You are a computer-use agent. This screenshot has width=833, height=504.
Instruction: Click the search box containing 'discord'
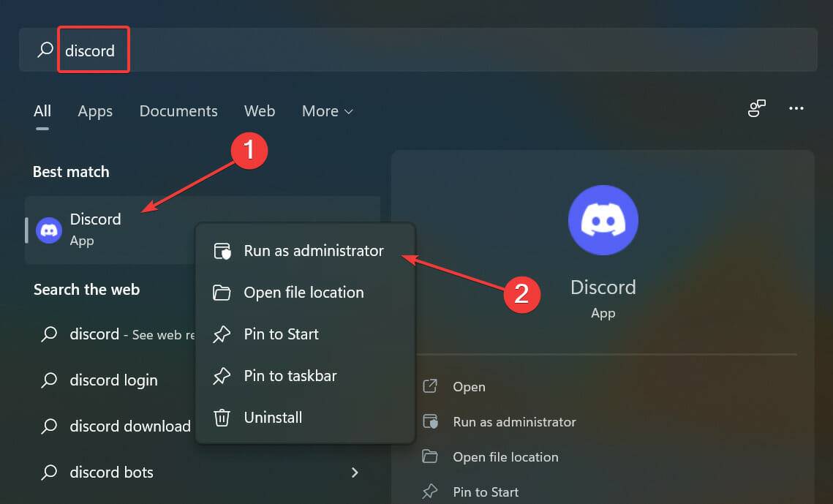click(x=418, y=50)
